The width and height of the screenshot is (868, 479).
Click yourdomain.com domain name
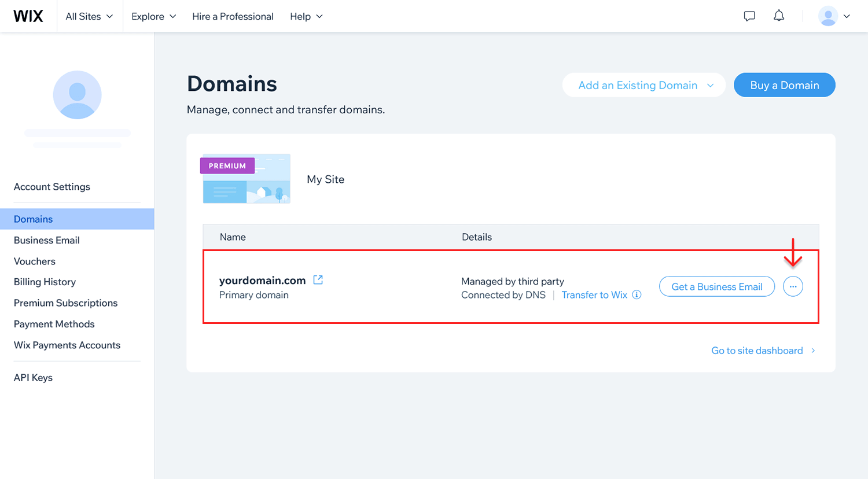(262, 280)
